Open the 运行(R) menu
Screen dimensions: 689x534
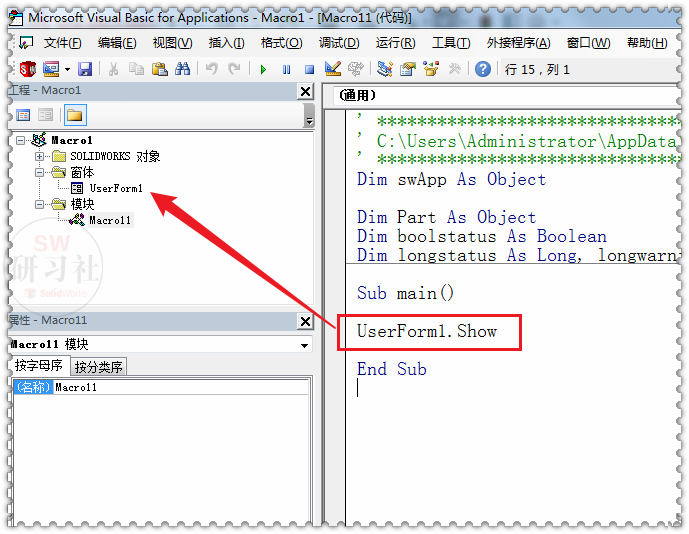pos(395,43)
